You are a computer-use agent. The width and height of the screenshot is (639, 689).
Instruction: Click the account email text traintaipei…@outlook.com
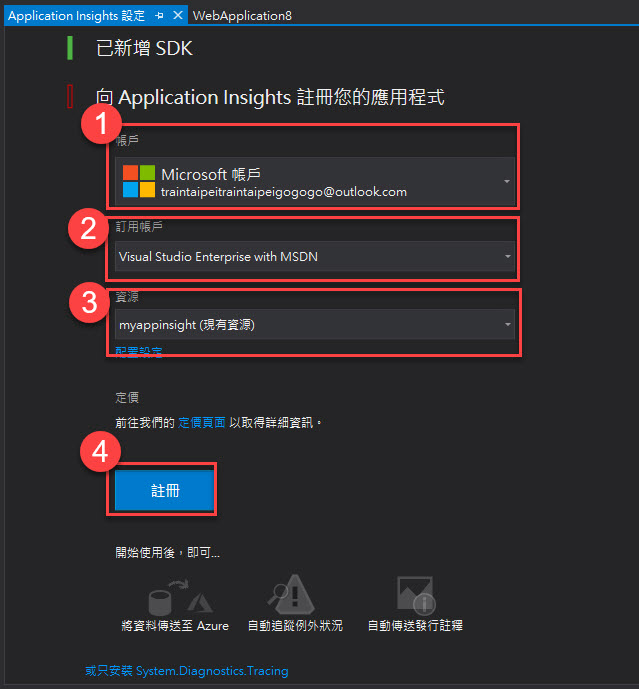pyautogui.click(x=284, y=192)
